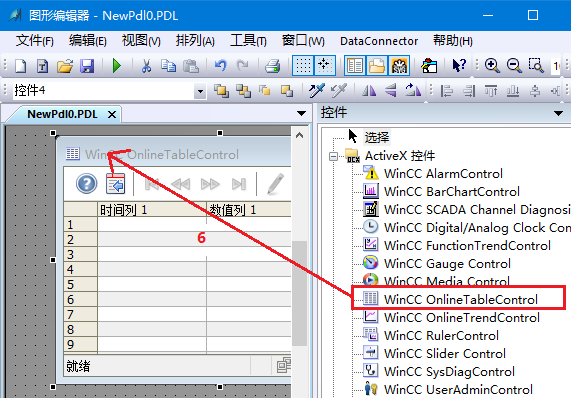Open the object name combo box dropdown

[200, 91]
